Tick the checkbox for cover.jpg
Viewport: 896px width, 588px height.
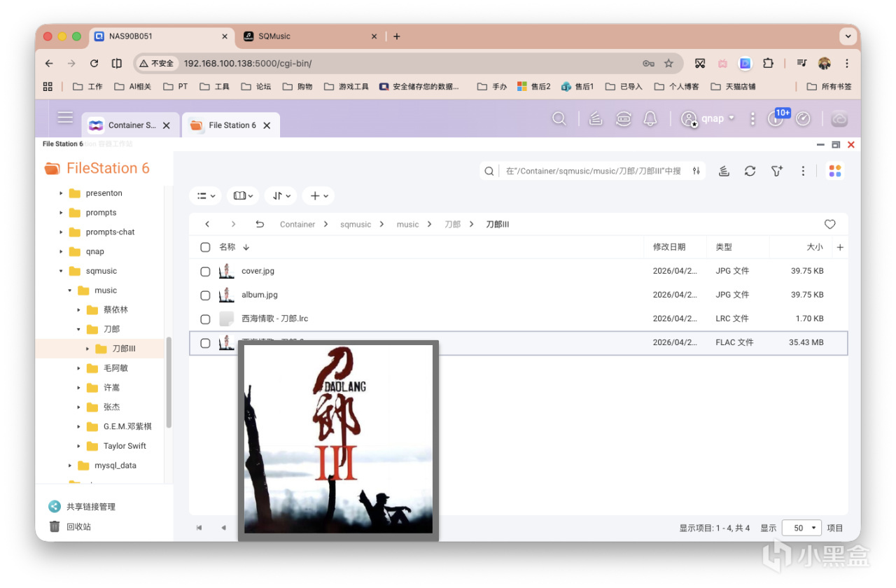pos(205,272)
